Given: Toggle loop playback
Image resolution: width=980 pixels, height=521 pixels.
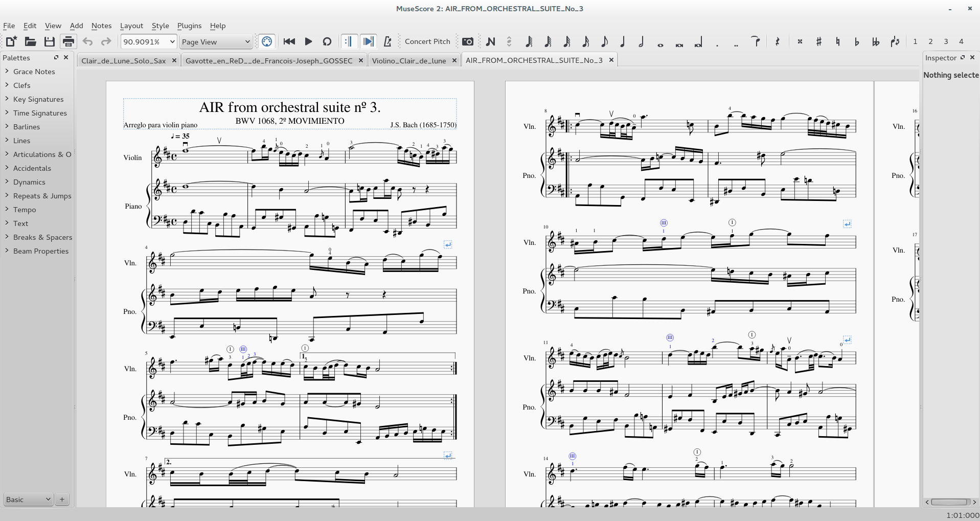Looking at the screenshot, I should coord(327,41).
